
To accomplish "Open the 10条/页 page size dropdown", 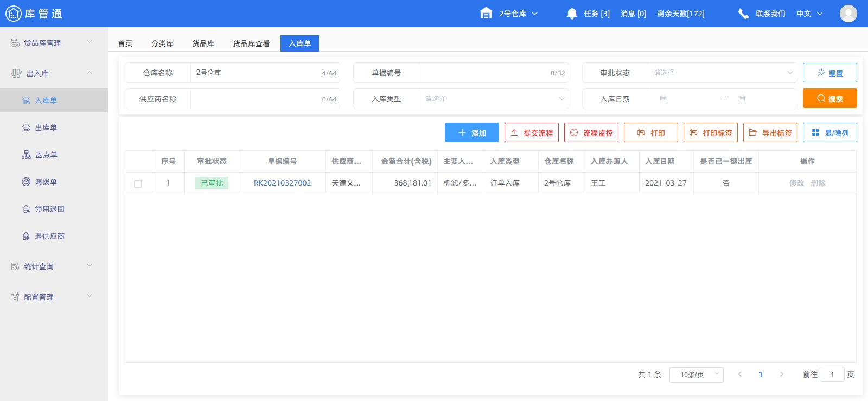I will (x=697, y=374).
